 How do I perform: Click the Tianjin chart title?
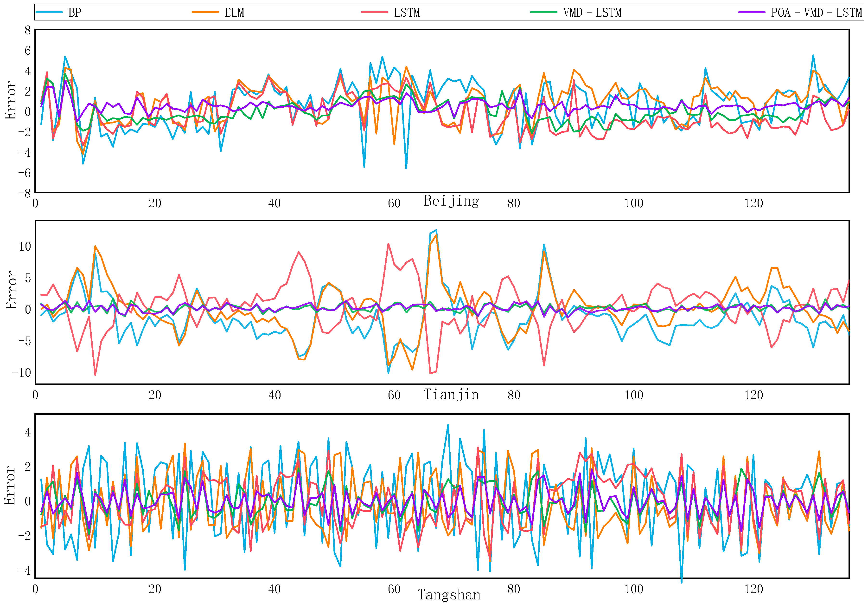pos(451,395)
